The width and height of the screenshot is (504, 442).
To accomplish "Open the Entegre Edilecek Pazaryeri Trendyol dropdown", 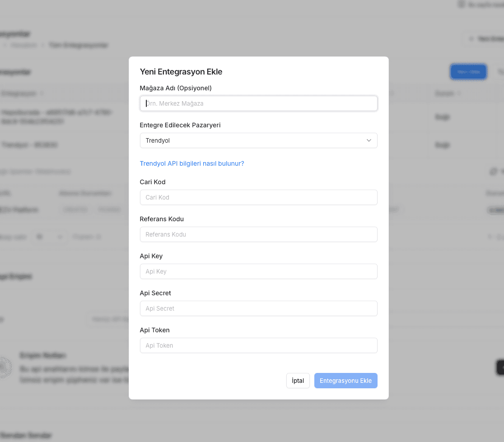I will [258, 140].
